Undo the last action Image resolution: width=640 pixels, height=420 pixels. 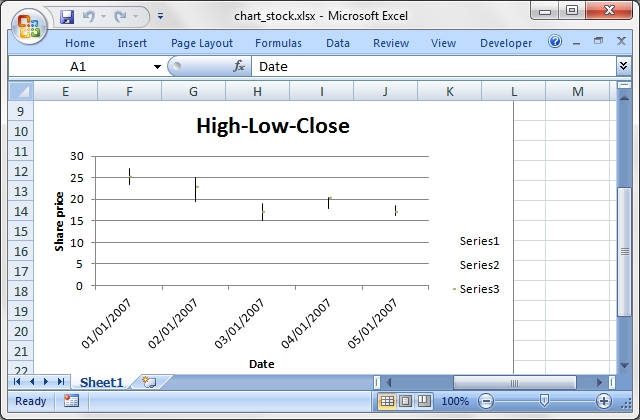coord(88,16)
